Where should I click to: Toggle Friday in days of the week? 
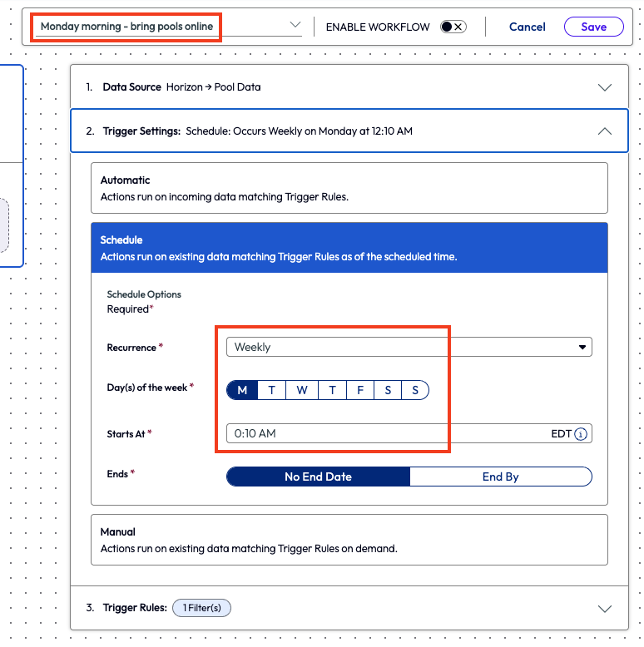coord(360,390)
